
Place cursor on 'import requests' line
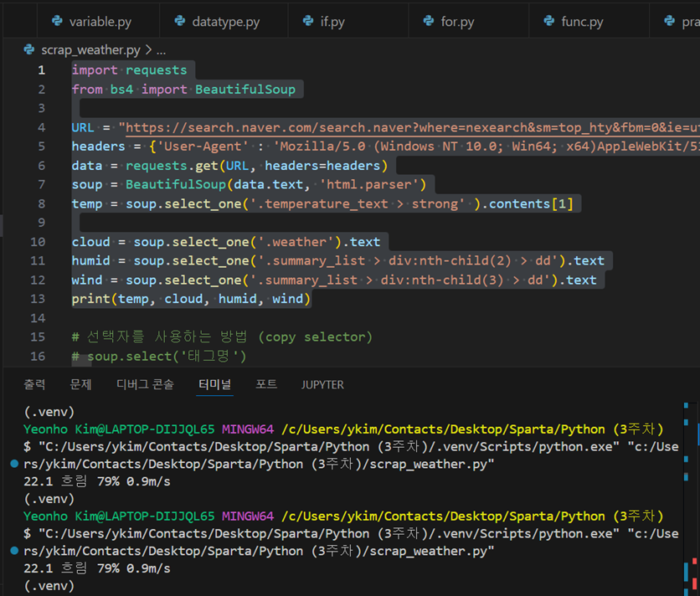(130, 70)
